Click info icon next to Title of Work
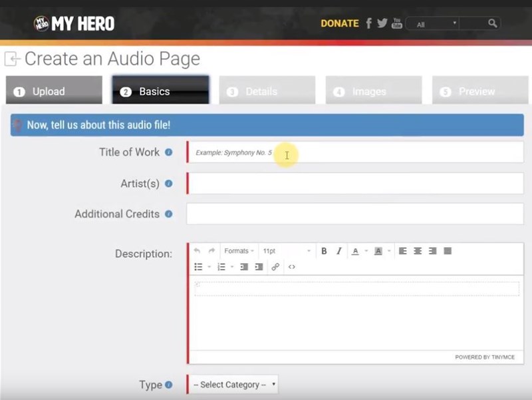This screenshot has width=532, height=400. click(169, 152)
